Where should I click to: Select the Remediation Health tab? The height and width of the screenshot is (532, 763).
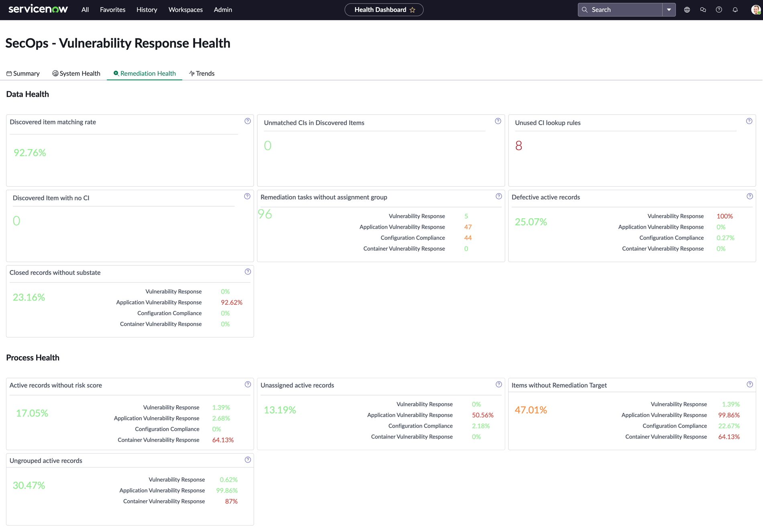pos(144,73)
